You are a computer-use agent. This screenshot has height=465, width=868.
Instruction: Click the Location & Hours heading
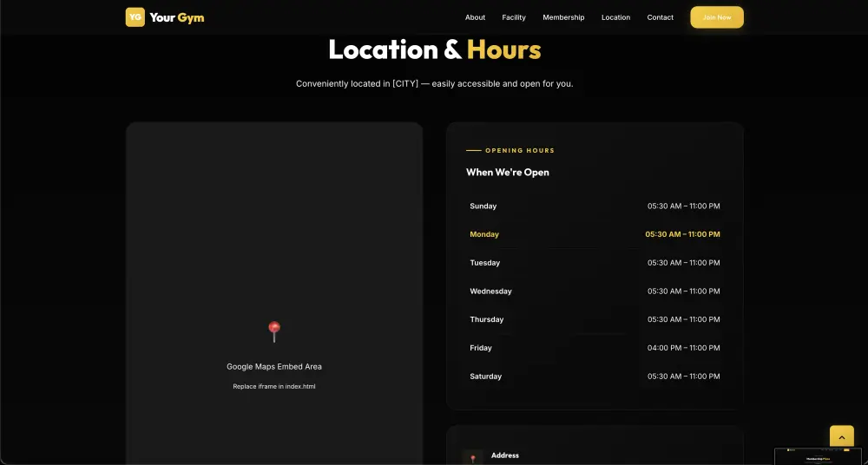click(x=435, y=49)
